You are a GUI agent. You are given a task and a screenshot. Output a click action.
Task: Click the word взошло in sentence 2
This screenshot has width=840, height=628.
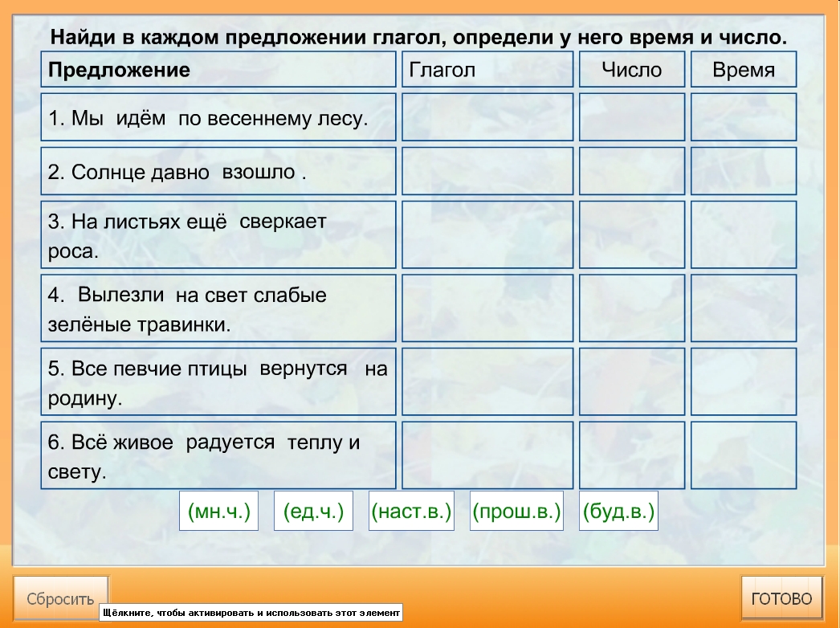click(x=259, y=172)
